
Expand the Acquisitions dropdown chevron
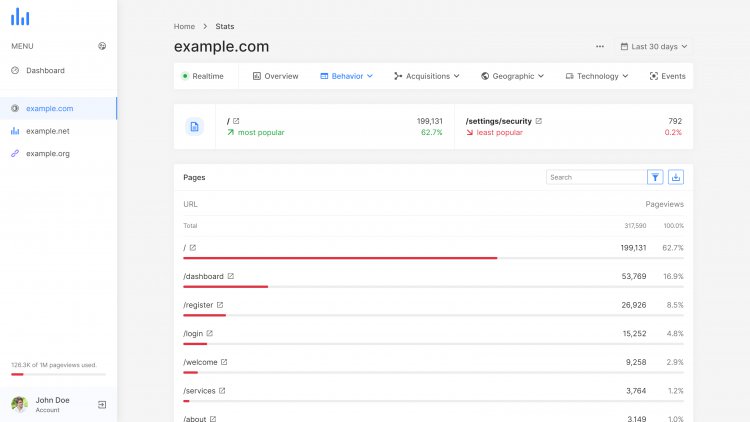(456, 76)
